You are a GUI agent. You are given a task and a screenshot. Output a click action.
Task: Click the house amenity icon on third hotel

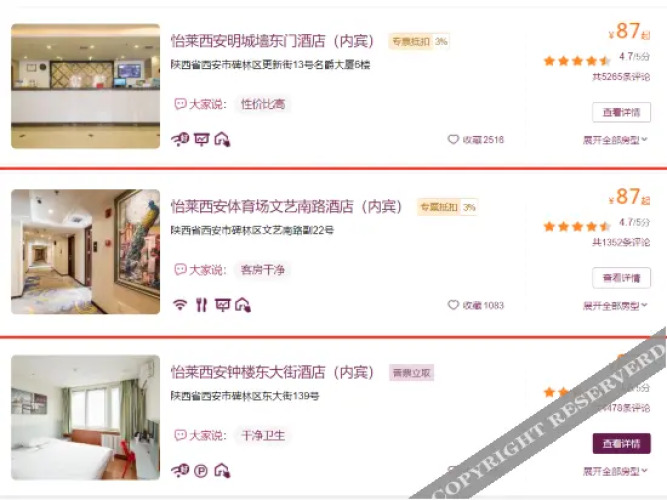(222, 470)
